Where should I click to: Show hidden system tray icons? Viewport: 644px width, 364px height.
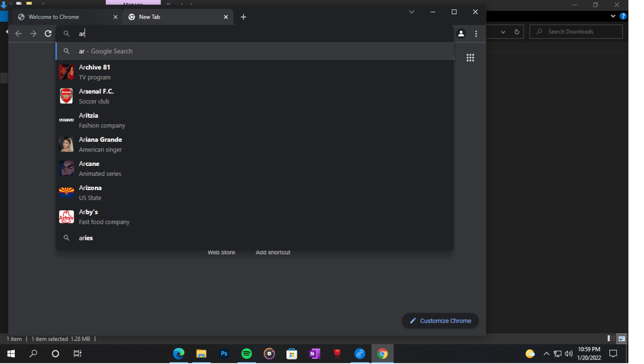[546, 354]
